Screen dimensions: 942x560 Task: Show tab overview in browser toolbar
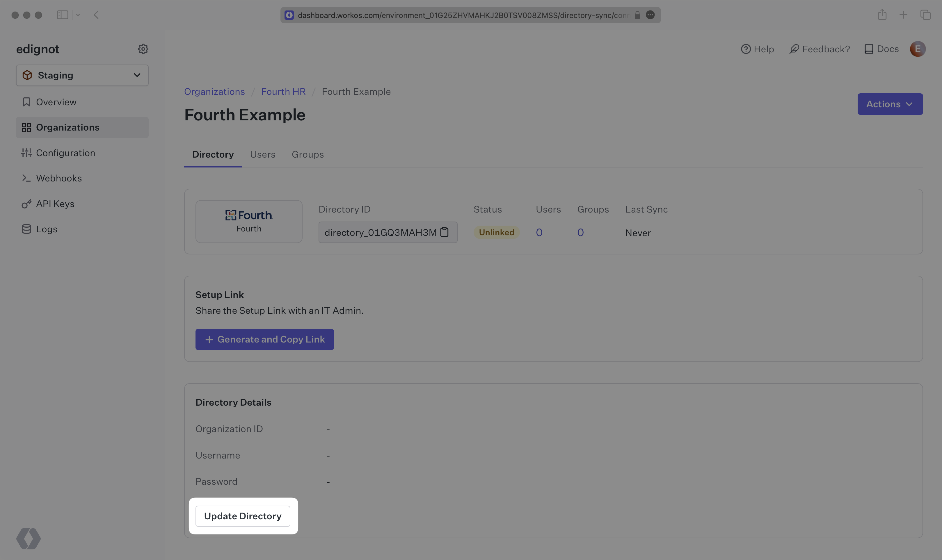[925, 15]
